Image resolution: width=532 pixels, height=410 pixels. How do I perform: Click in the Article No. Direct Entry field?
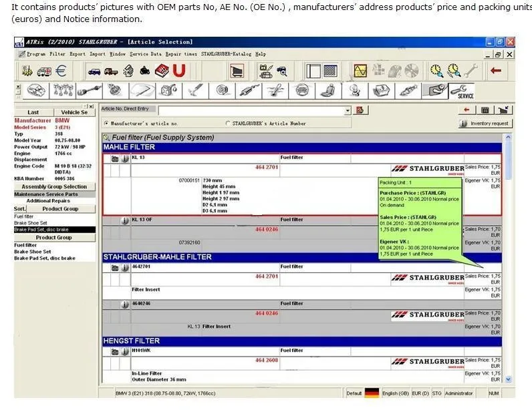pyautogui.click(x=251, y=111)
